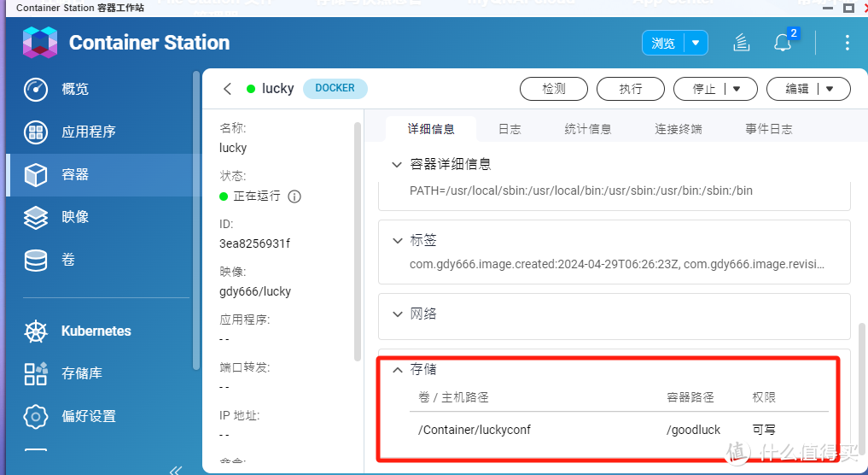
Task: Click the 停止 button
Action: click(703, 89)
